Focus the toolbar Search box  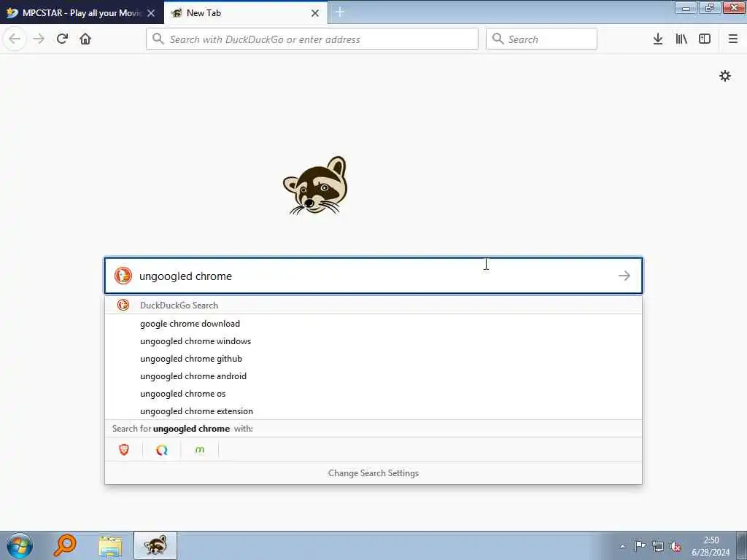pyautogui.click(x=541, y=39)
